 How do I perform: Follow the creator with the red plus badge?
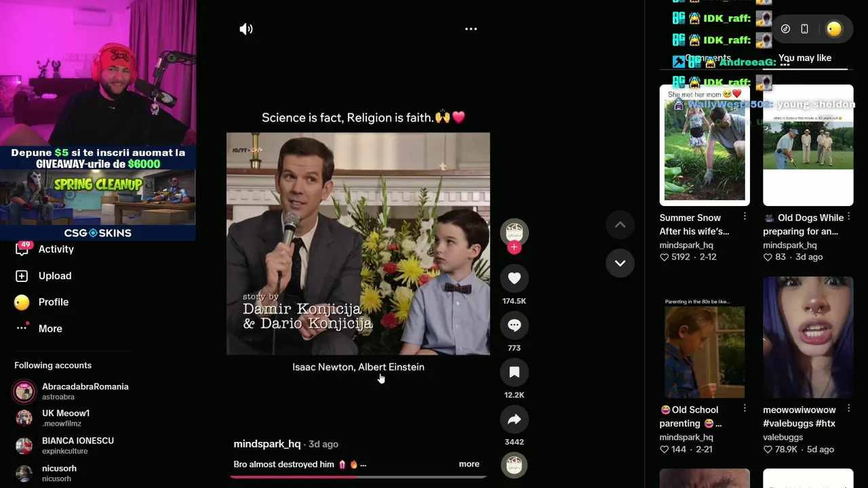(514, 247)
